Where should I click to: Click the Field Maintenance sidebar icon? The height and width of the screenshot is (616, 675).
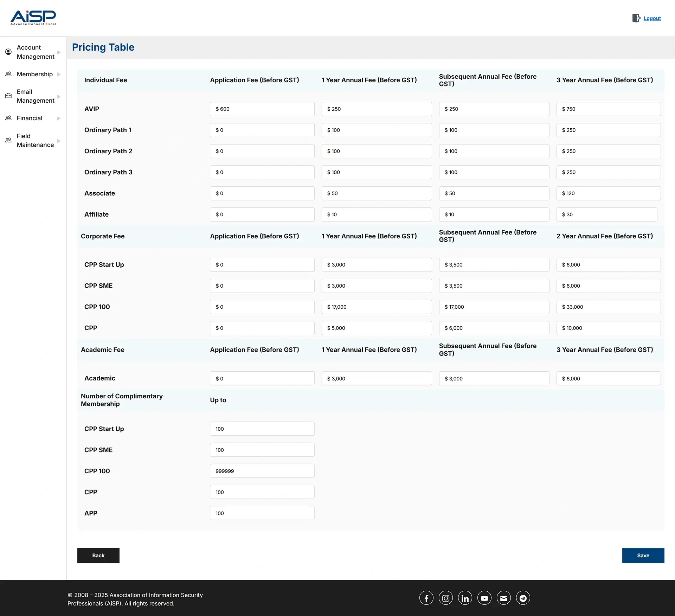pos(9,140)
